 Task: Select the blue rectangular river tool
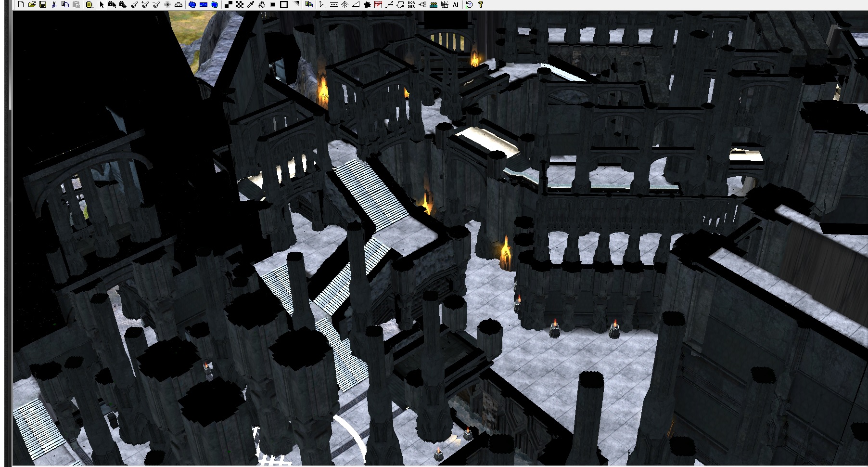click(204, 4)
